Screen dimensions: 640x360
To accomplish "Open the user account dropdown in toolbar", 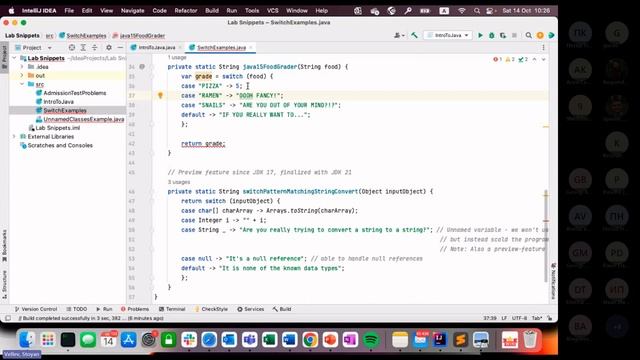I will [399, 36].
